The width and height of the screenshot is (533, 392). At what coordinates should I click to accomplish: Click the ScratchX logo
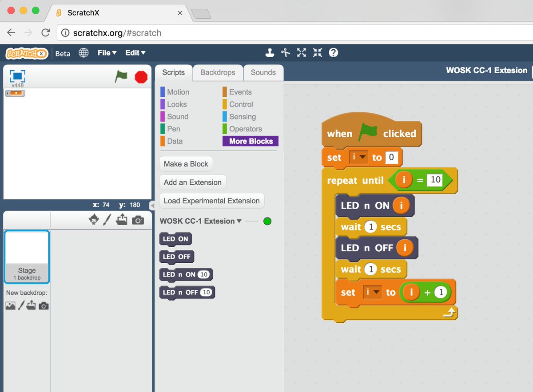pyautogui.click(x=27, y=53)
